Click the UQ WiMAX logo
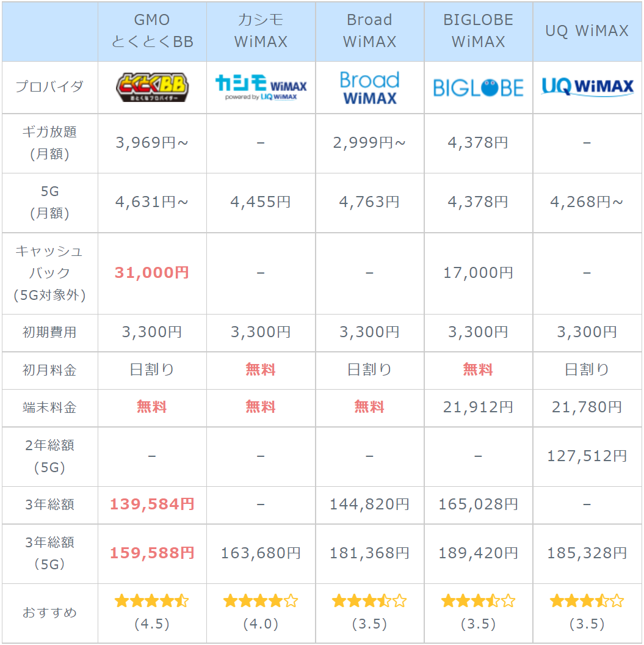The height and width of the screenshot is (645, 644). 587,86
